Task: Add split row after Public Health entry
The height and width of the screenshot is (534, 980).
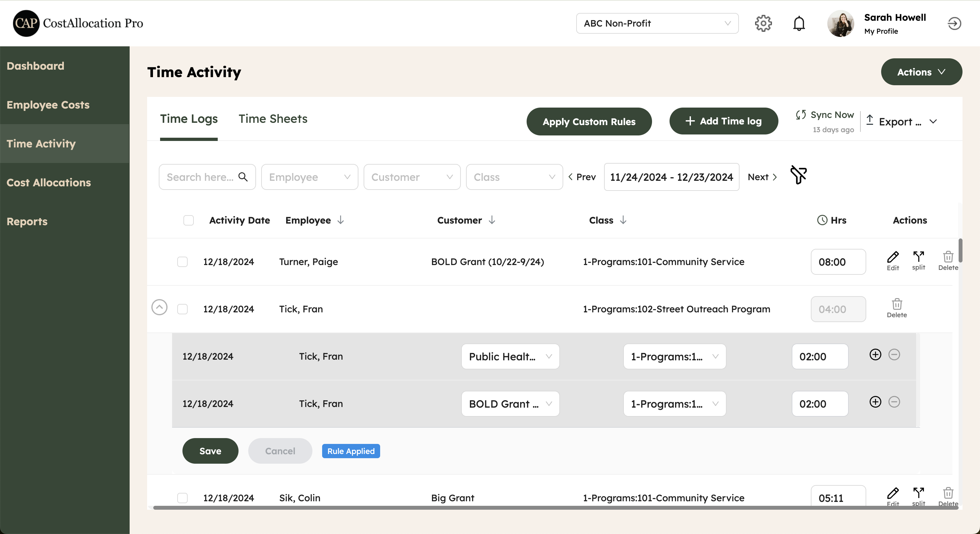Action: [875, 354]
